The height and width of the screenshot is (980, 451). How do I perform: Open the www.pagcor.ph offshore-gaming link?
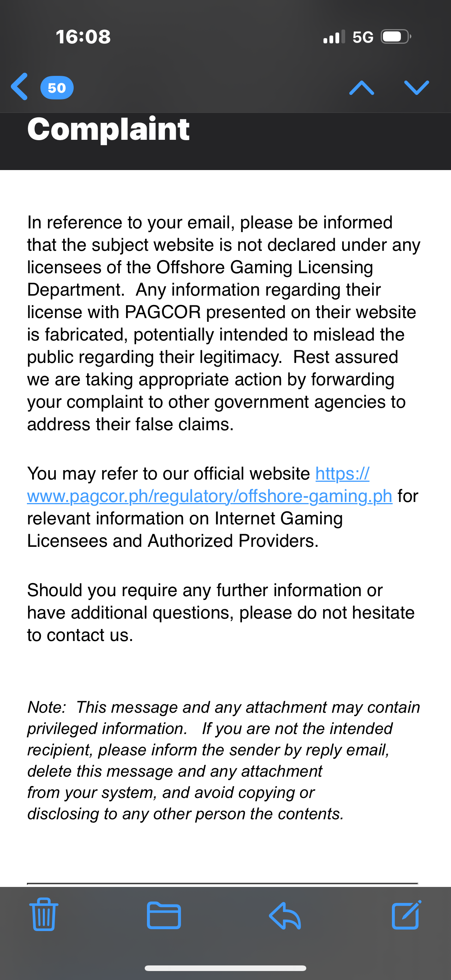point(209,496)
